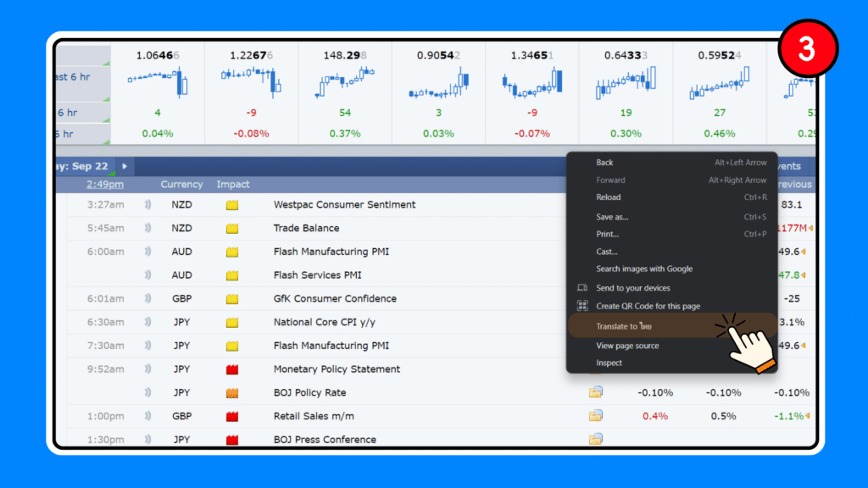Viewport: 868px width, 488px height.
Task: Click orange impact icon for BOJ Policy Rate
Action: [x=232, y=393]
